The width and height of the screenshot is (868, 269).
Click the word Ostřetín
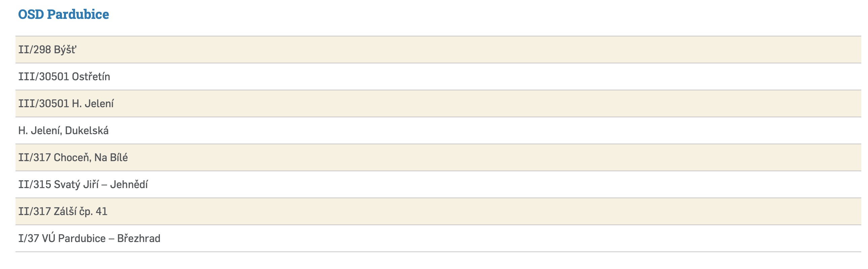91,77
